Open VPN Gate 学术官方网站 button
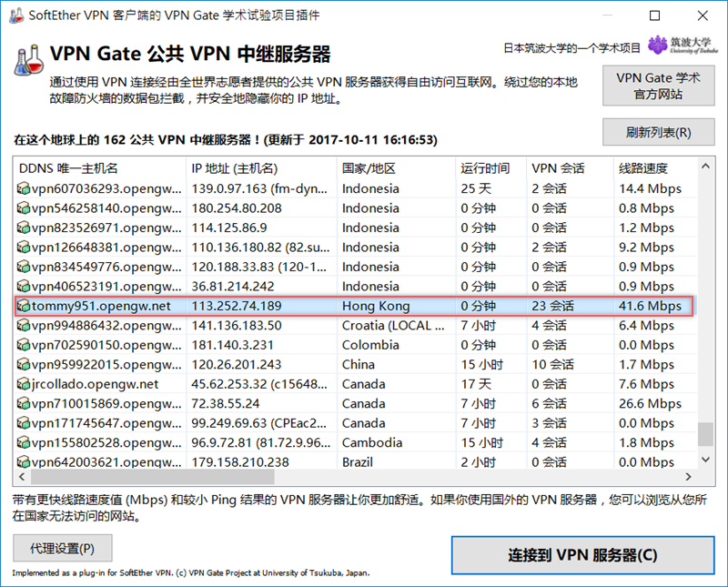This screenshot has width=728, height=587. click(x=658, y=86)
